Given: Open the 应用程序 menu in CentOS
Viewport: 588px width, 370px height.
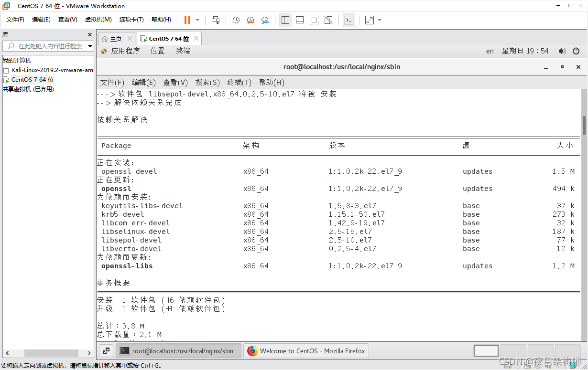Looking at the screenshot, I should (x=125, y=51).
